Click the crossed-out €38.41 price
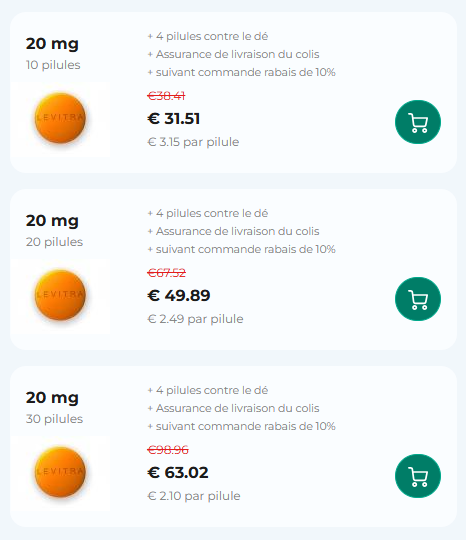The width and height of the screenshot is (466, 540). (166, 96)
